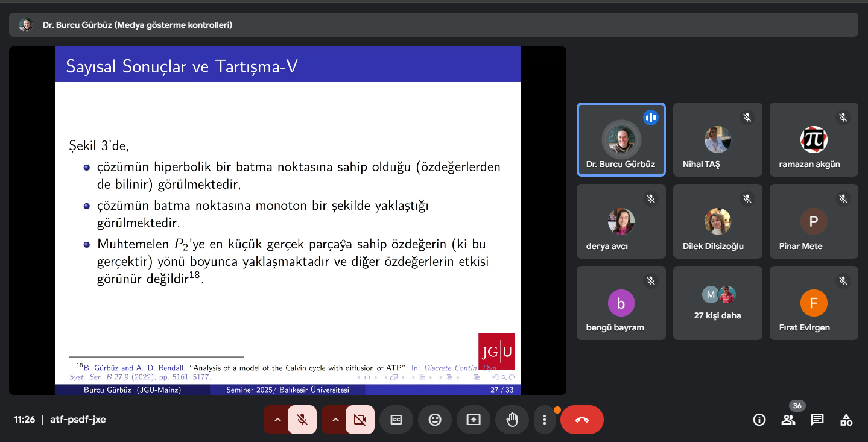Open meeting details info icon
The height and width of the screenshot is (442, 868).
[x=759, y=420]
